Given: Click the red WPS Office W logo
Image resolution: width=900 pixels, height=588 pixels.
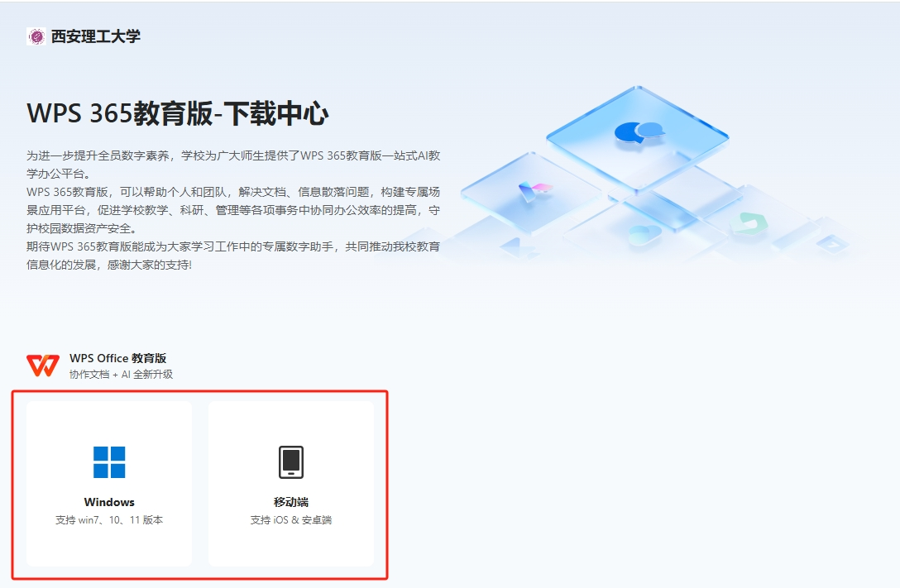Looking at the screenshot, I should 43,366.
